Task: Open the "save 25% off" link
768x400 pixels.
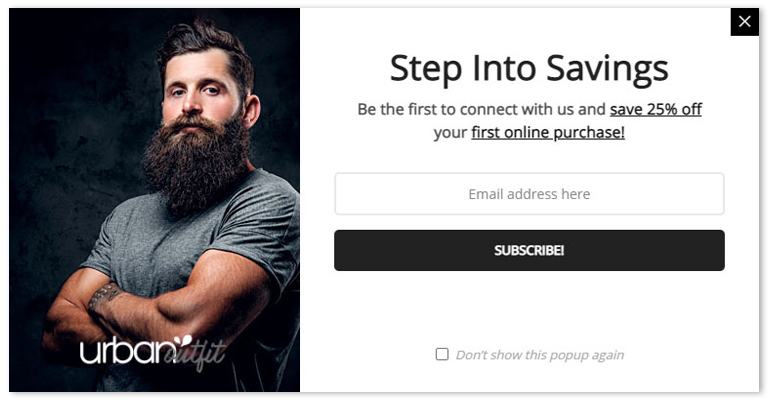Action: click(655, 109)
